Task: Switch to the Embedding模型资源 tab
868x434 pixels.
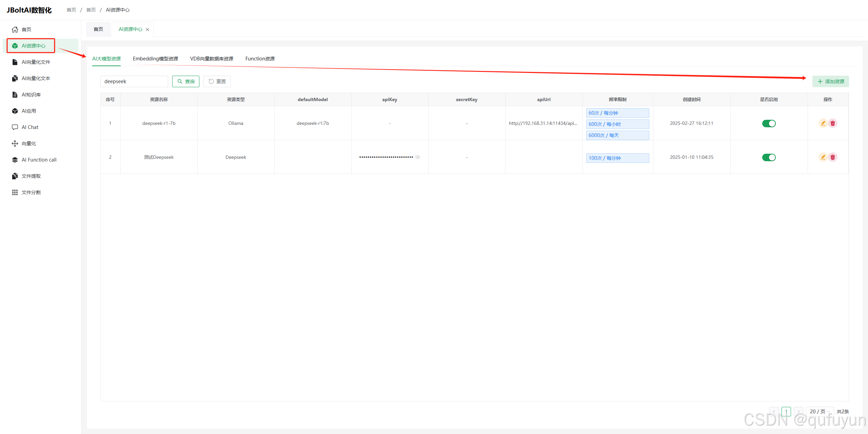Action: [155, 59]
